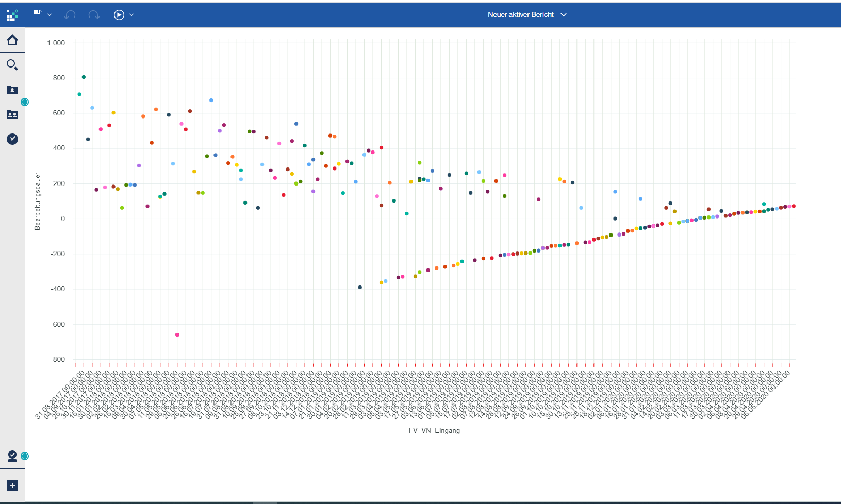Image resolution: width=841 pixels, height=504 pixels.
Task: Save the report with the disk icon
Action: click(37, 15)
